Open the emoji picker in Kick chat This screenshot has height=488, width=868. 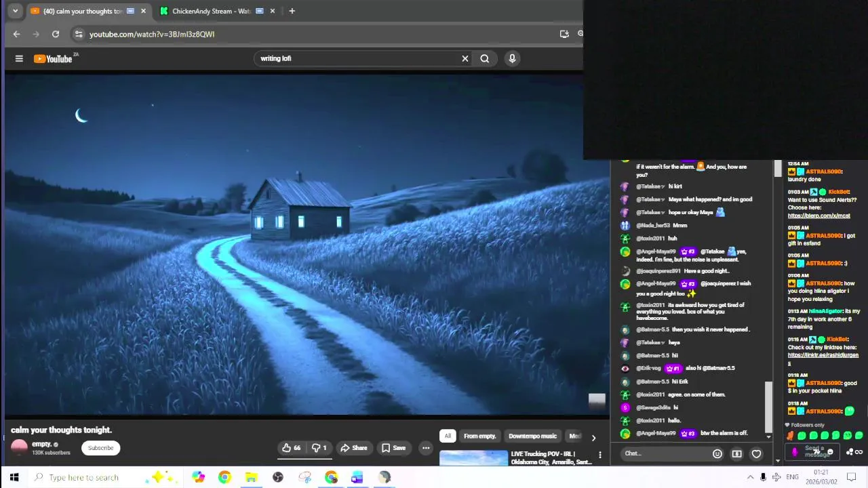pos(717,454)
